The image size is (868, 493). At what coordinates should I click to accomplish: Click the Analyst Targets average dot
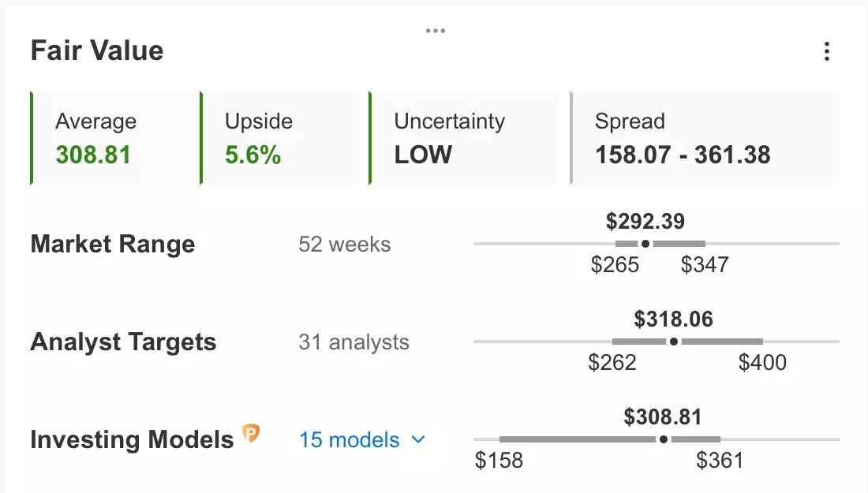[x=674, y=342]
